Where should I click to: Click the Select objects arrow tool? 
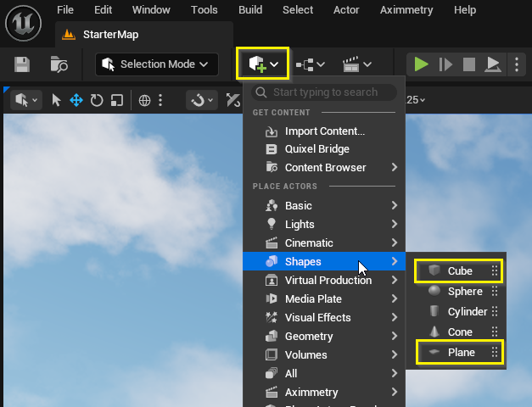[x=57, y=100]
